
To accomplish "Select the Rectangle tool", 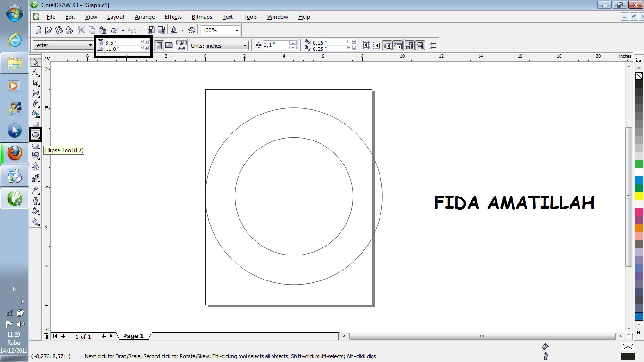I will tap(35, 124).
